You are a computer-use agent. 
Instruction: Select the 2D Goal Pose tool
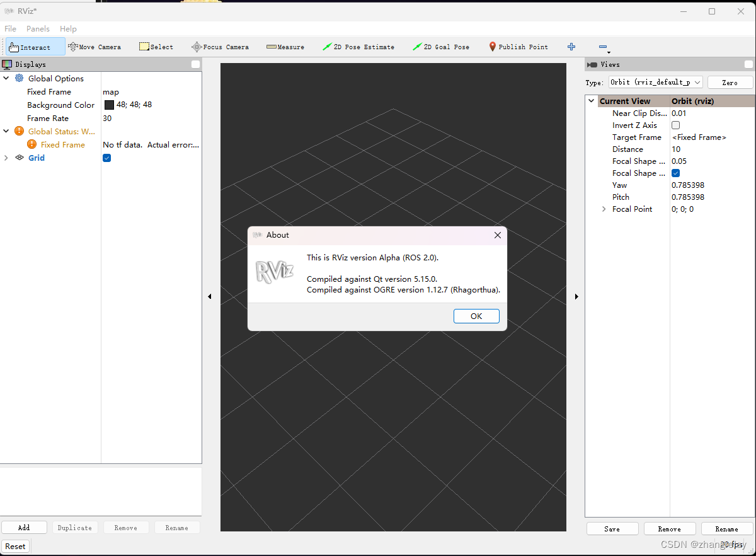[x=441, y=47]
